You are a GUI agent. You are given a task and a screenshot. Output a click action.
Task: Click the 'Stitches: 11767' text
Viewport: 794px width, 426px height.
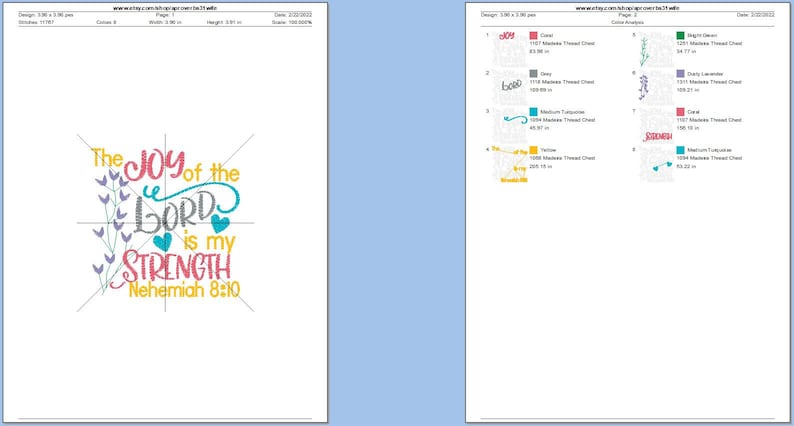(x=36, y=22)
